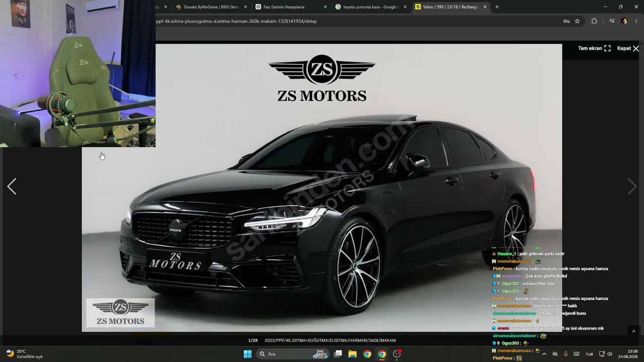Screen dimensions: 644x362
Task: Close the toyota yumurta kasa tab
Action: 405,7
